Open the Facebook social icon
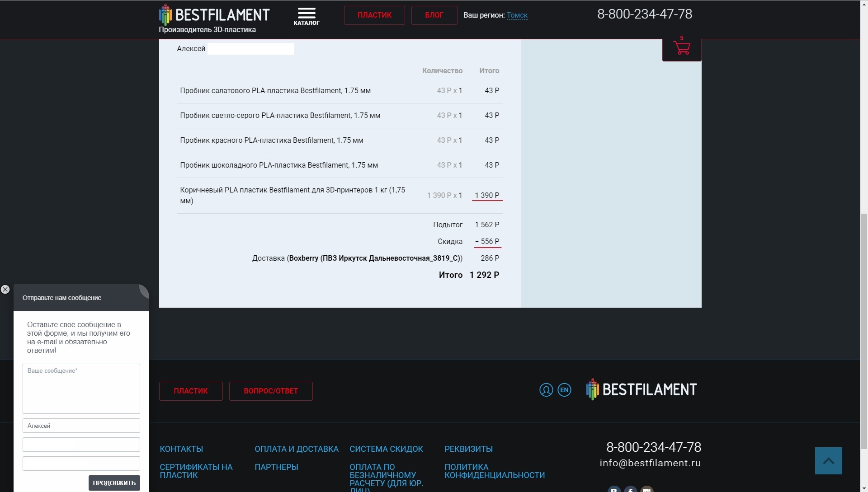The height and width of the screenshot is (492, 868). point(630,489)
